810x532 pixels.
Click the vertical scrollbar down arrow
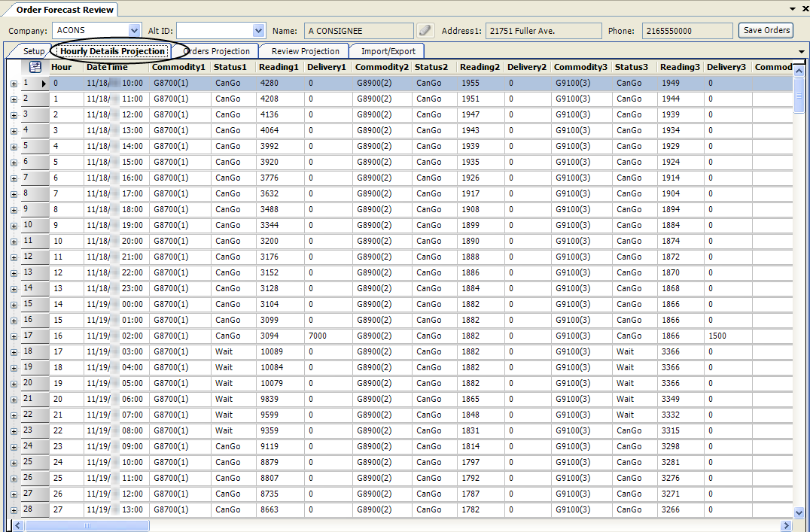[799, 512]
